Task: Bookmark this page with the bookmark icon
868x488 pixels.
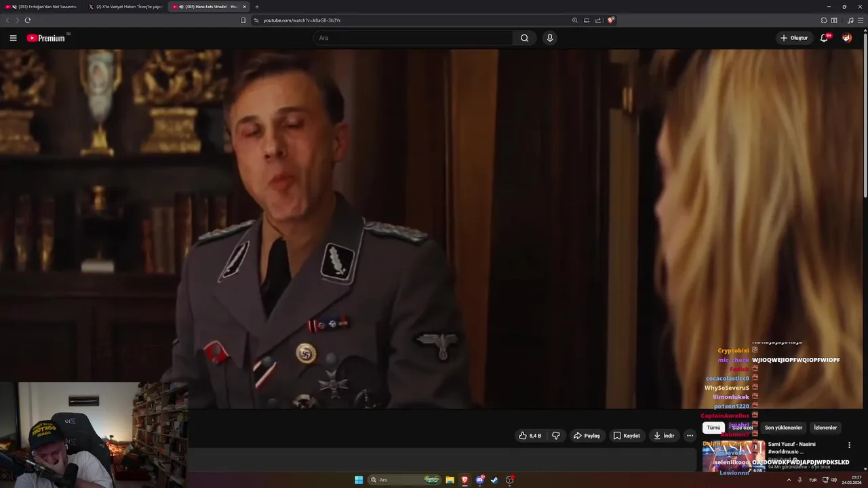Action: point(243,20)
